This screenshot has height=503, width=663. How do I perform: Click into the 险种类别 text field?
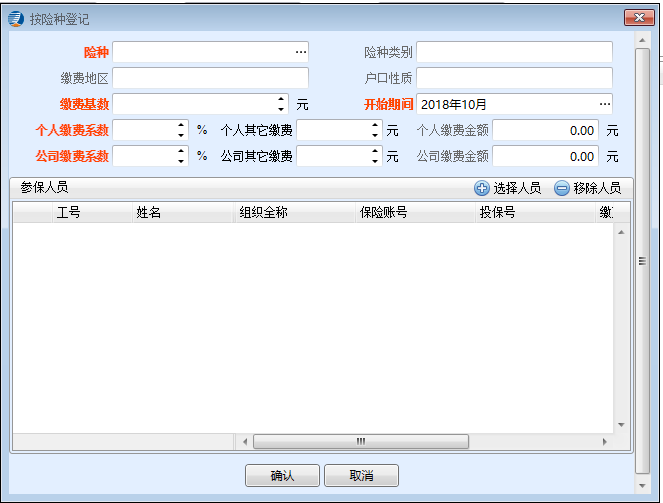click(514, 52)
